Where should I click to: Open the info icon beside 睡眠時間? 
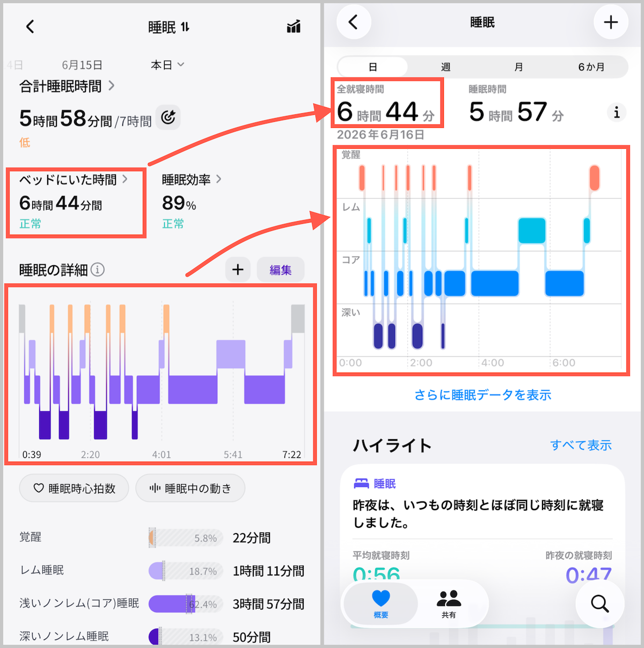click(617, 112)
